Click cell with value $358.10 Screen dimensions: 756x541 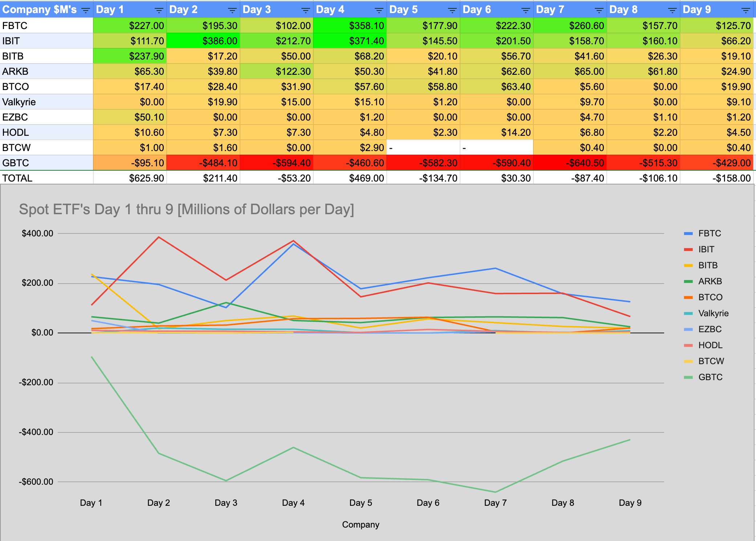(350, 26)
